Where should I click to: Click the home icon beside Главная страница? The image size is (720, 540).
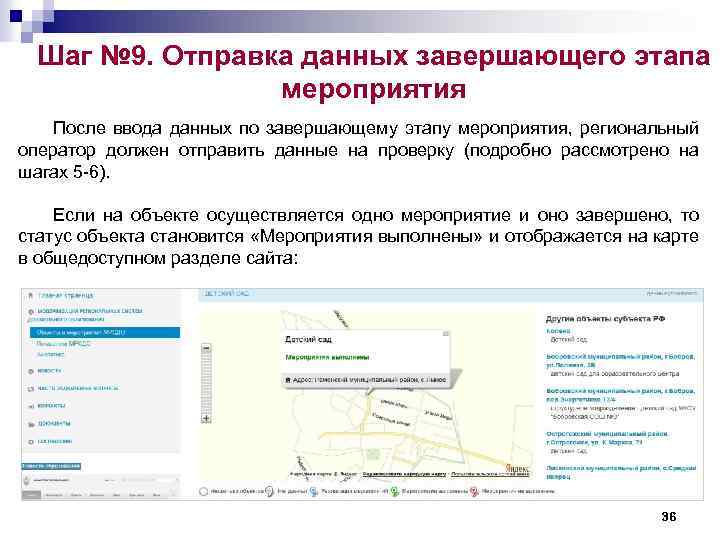coord(31,295)
